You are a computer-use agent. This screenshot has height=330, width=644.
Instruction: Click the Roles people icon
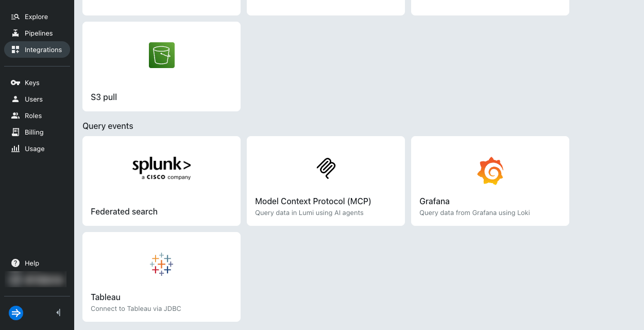[15, 116]
